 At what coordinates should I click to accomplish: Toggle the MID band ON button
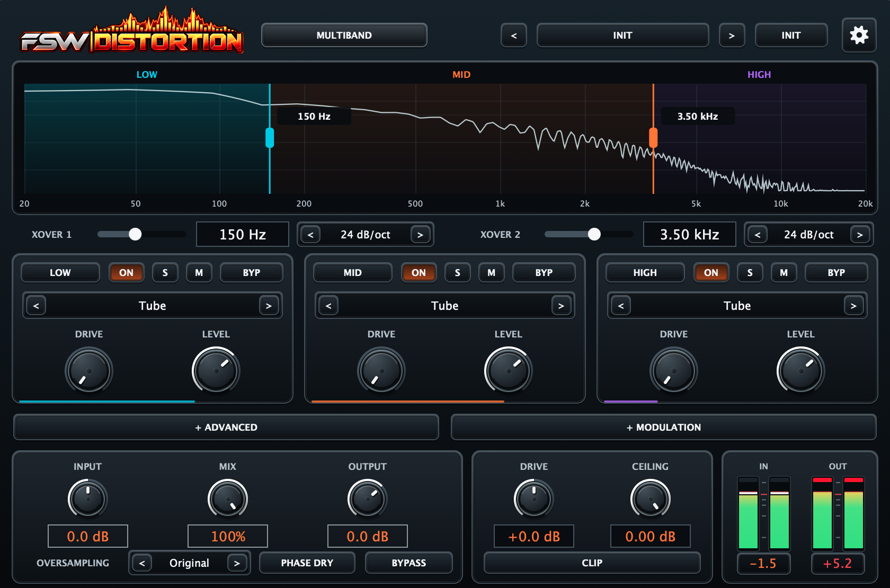tap(419, 272)
